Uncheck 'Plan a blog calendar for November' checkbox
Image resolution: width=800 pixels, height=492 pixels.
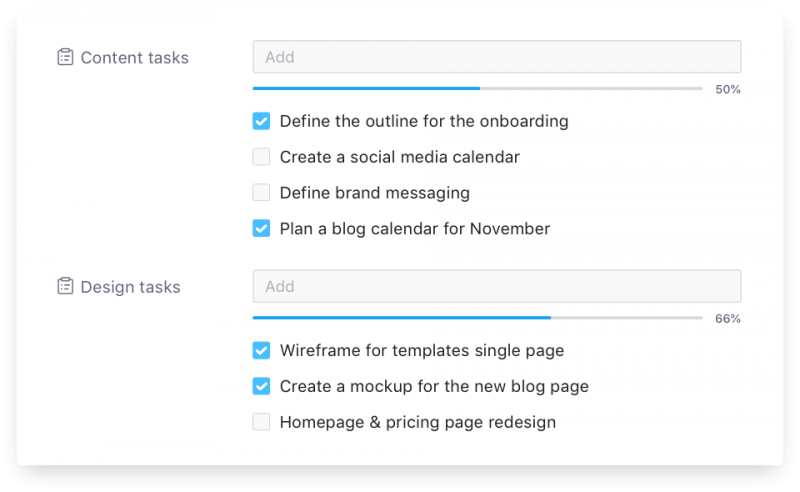(x=261, y=229)
